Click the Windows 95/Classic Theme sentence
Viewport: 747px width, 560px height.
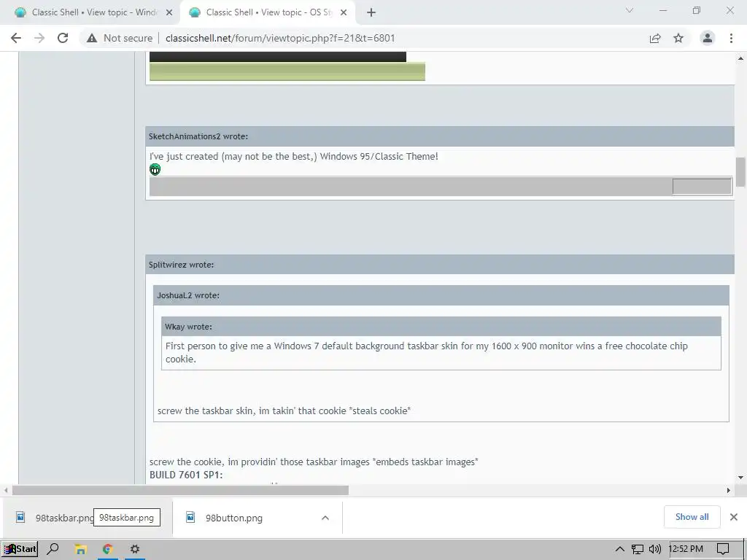tap(293, 156)
